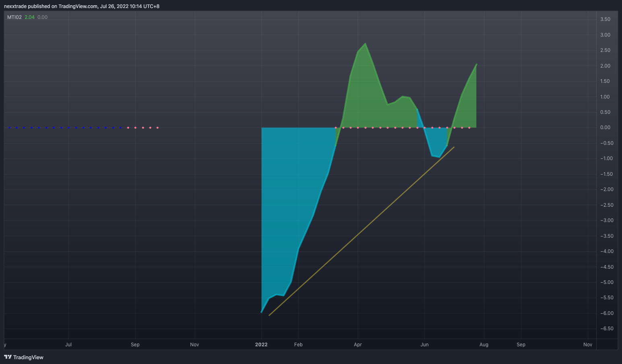Click the −2.50 price axis label
622x364 pixels.
tap(607, 205)
